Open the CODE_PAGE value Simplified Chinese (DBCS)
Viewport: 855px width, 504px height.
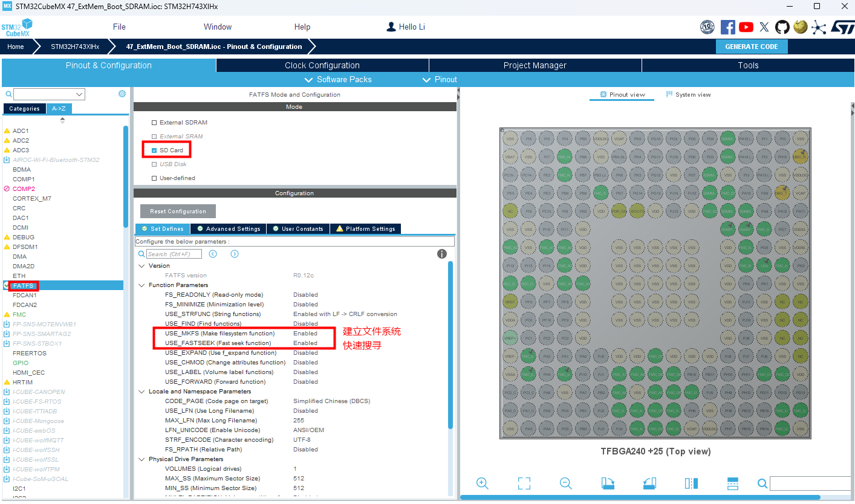pos(331,401)
